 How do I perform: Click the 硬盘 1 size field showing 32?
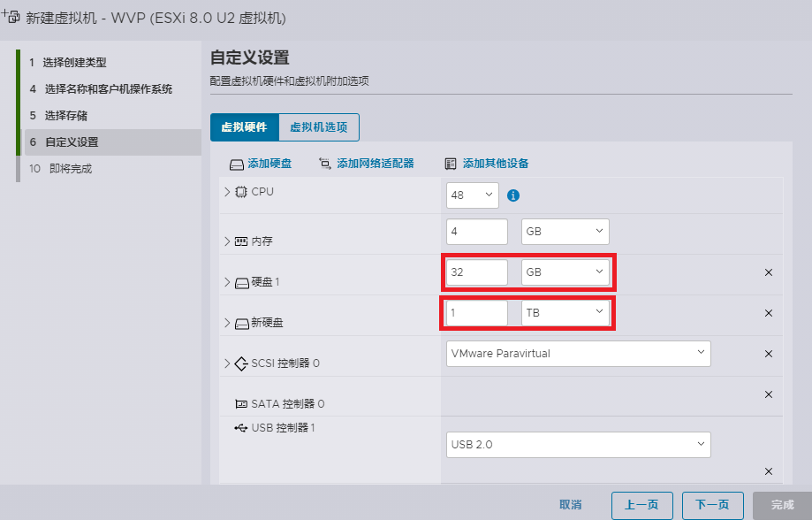pos(477,272)
